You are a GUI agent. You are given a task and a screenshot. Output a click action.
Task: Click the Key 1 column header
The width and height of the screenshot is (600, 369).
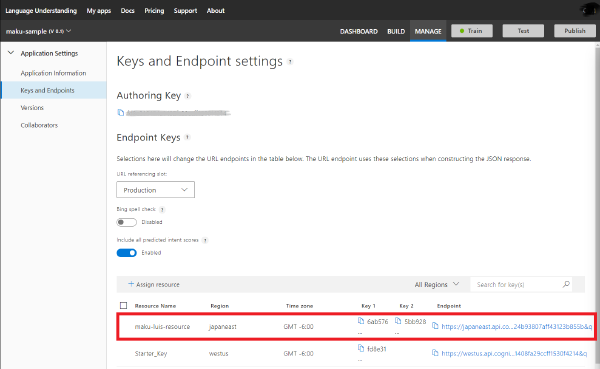[368, 306]
